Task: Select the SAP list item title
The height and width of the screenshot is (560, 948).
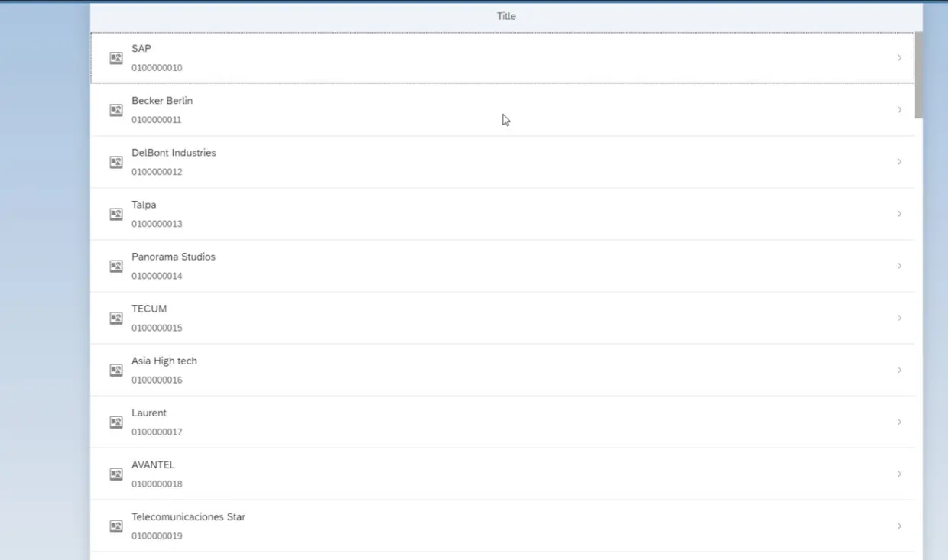Action: [141, 48]
